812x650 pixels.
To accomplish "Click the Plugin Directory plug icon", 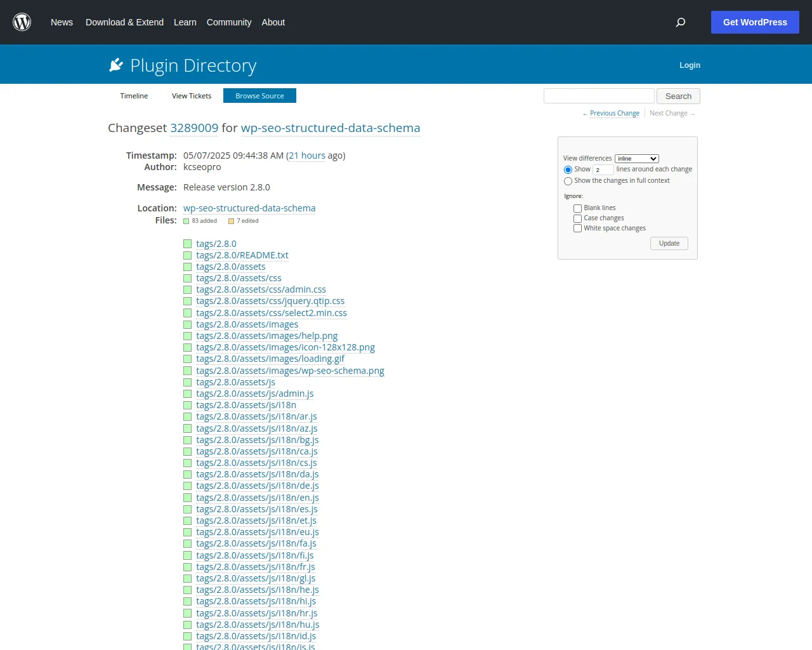I will [x=116, y=65].
